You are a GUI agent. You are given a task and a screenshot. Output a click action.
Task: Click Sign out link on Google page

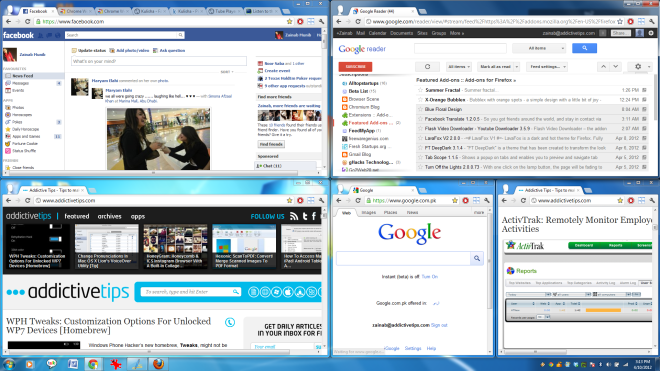[x=439, y=325]
